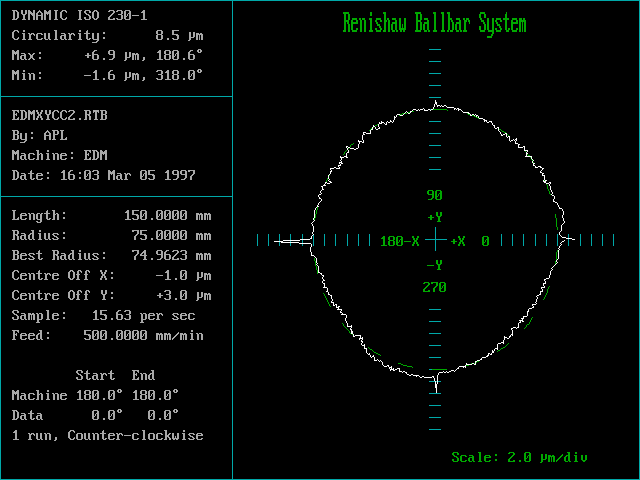Click the 90 degree axis label
The height and width of the screenshot is (480, 640).
tap(435, 195)
